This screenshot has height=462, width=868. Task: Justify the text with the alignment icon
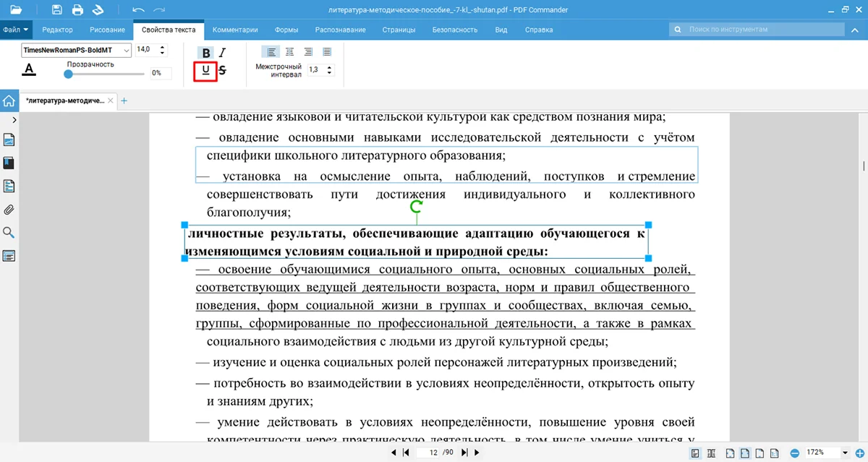pos(327,52)
